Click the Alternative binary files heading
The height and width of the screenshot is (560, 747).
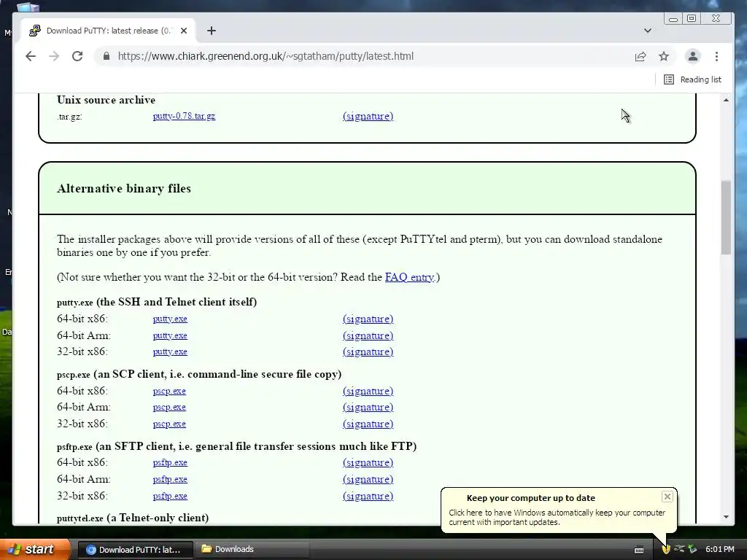[x=124, y=189]
